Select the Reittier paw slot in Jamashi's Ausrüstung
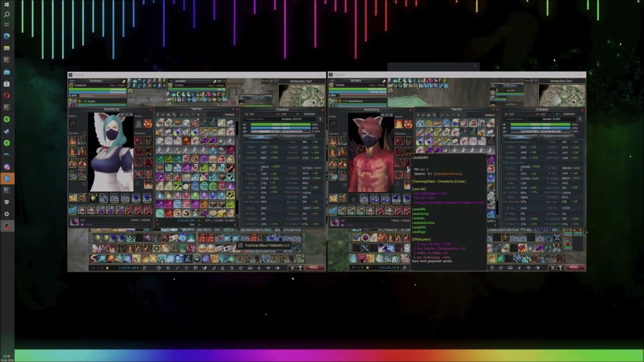The height and width of the screenshot is (362, 644). 333,123
